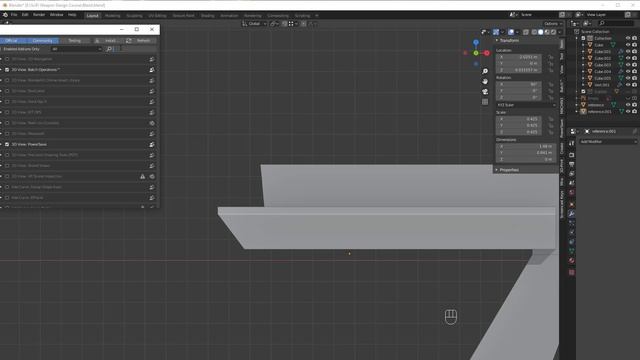Switch to the Sculpting workspace tab
The height and width of the screenshot is (360, 640).
[134, 16]
